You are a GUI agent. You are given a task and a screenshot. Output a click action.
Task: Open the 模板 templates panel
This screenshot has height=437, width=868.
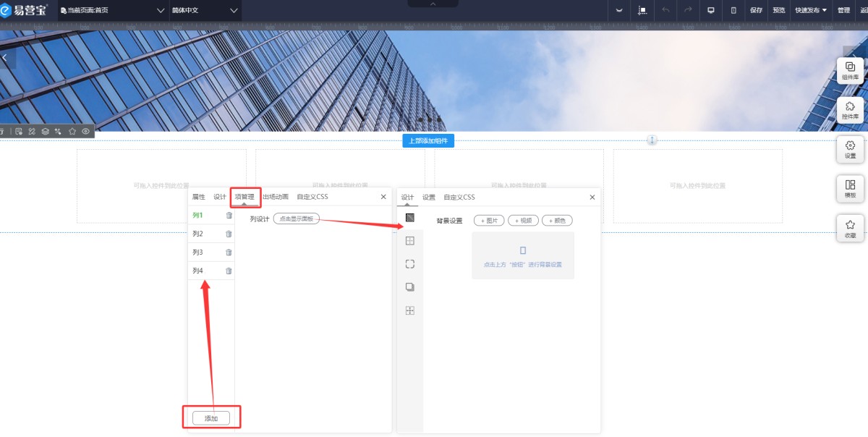(x=850, y=189)
